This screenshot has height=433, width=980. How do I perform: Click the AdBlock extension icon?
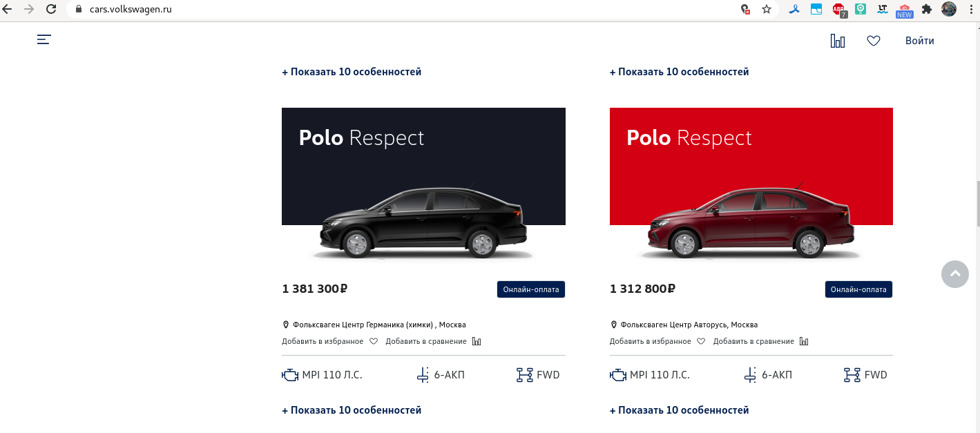coord(839,10)
